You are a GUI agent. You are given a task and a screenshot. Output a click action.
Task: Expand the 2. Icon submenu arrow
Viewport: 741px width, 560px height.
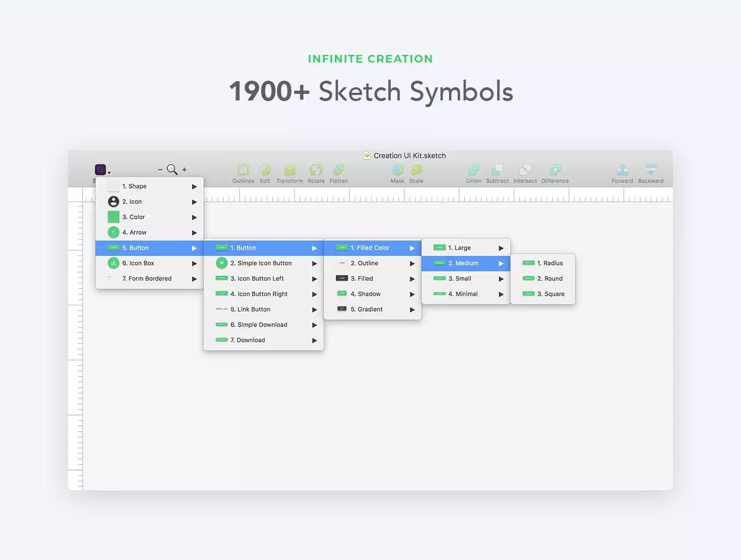click(194, 202)
